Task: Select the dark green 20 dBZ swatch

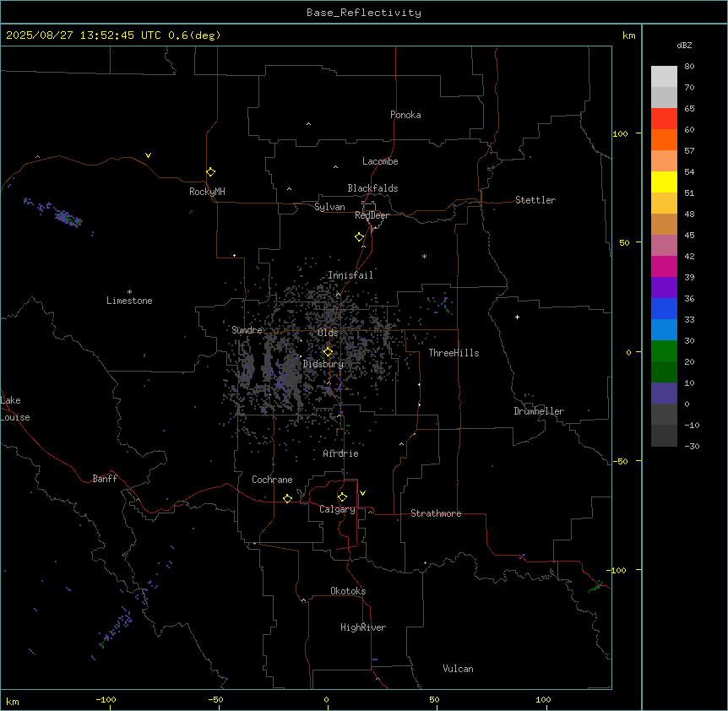Action: point(664,372)
